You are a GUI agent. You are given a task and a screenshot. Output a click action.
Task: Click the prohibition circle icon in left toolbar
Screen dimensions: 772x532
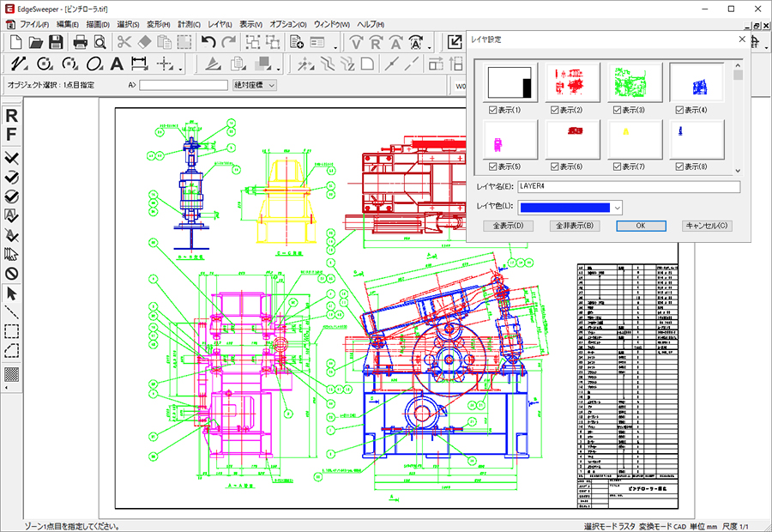pyautogui.click(x=12, y=274)
